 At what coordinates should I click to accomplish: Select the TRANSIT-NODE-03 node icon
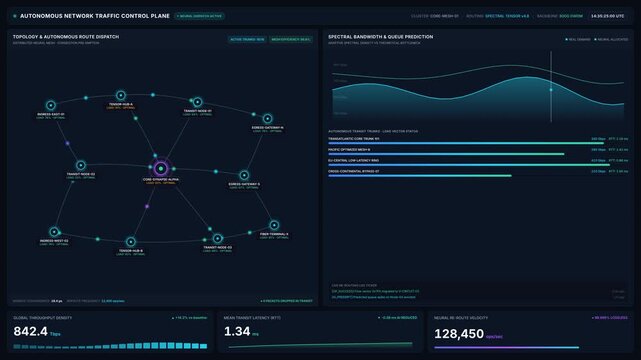point(217,238)
